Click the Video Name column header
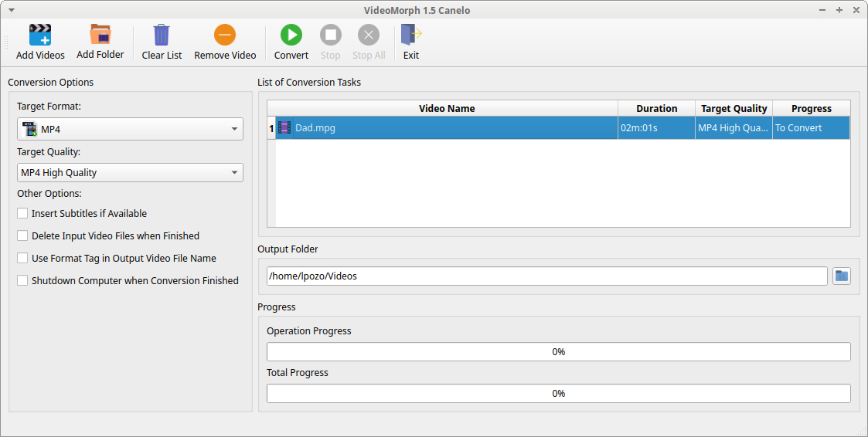 point(447,108)
